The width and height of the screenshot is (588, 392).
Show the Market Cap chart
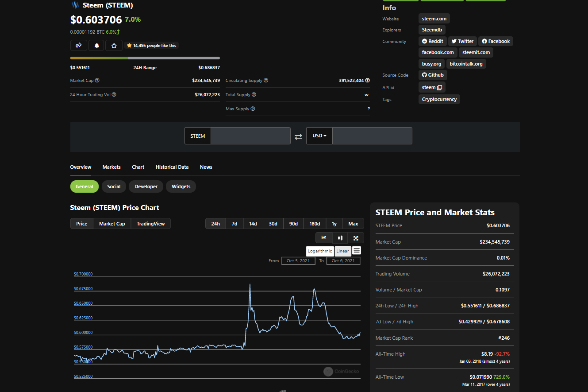(112, 224)
